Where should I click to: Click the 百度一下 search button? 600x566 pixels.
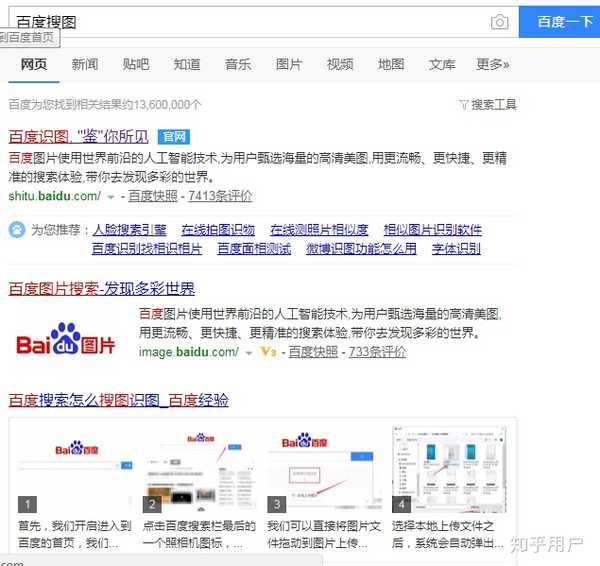point(559,22)
